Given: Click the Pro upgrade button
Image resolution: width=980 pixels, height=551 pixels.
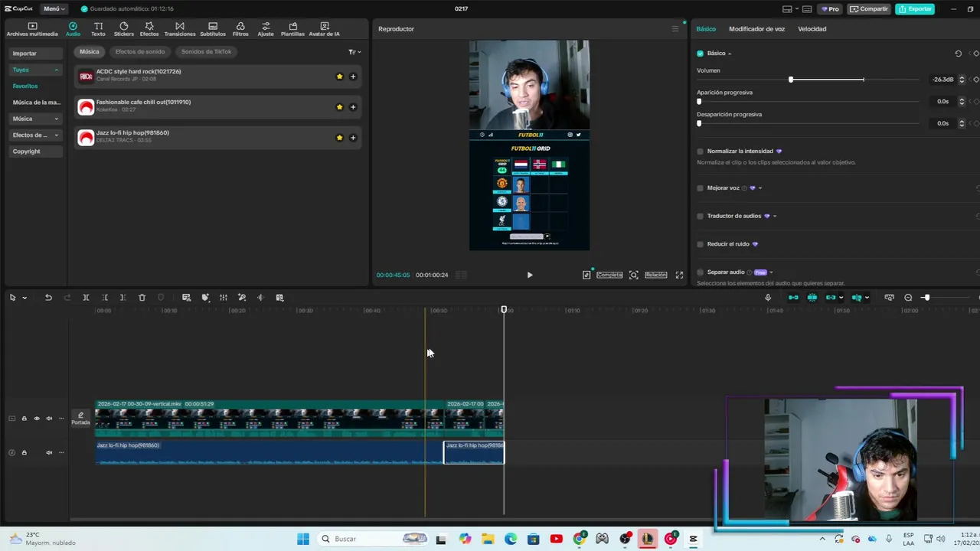Looking at the screenshot, I should tap(830, 9).
